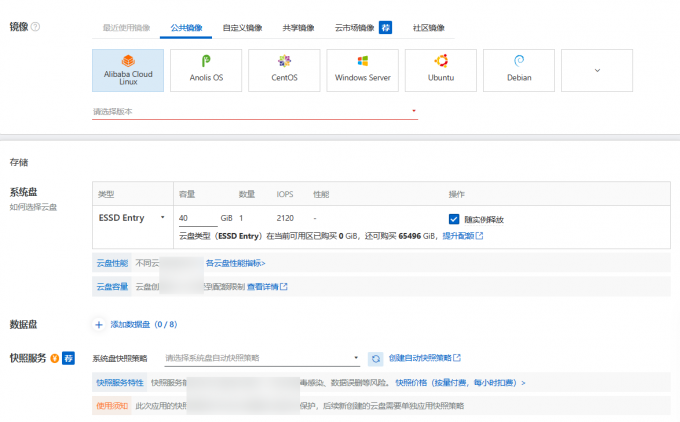Click 如何选择云盘 help link
Screen dimensions: 680x422
tap(33, 207)
